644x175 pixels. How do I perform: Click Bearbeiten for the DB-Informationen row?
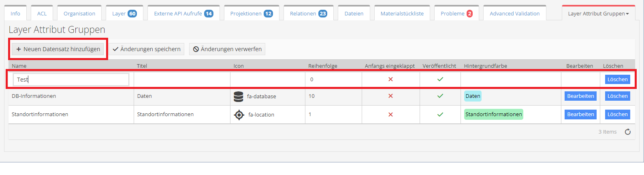580,96
